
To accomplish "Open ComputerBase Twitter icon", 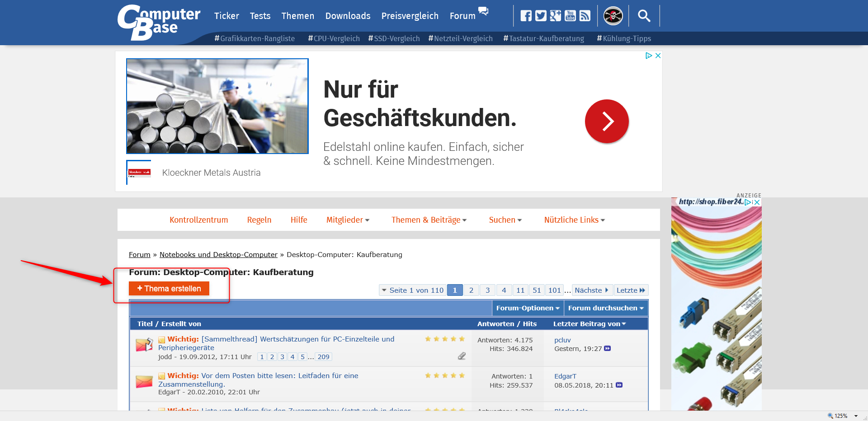I will 541,16.
